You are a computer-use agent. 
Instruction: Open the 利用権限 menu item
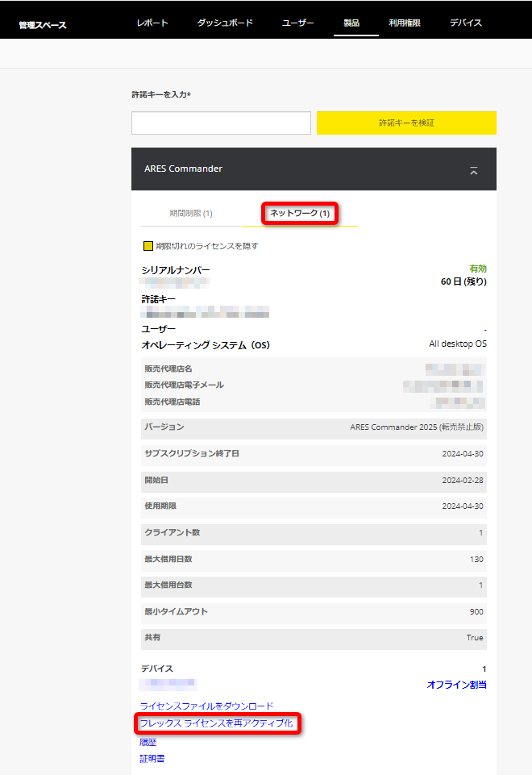click(x=404, y=23)
